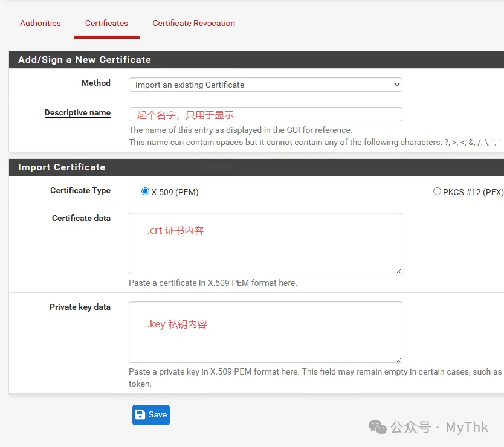Click the Method field label

[96, 83]
